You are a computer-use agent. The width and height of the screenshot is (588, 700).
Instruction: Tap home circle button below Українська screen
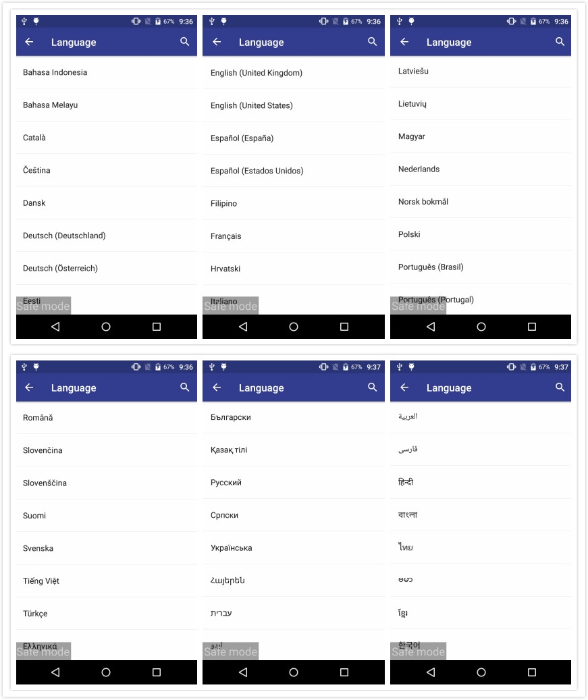[294, 672]
